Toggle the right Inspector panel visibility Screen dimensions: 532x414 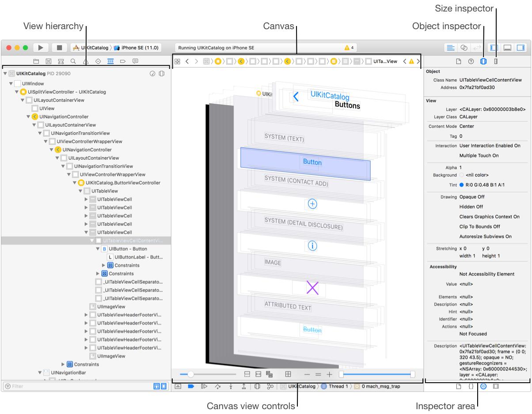(x=521, y=48)
